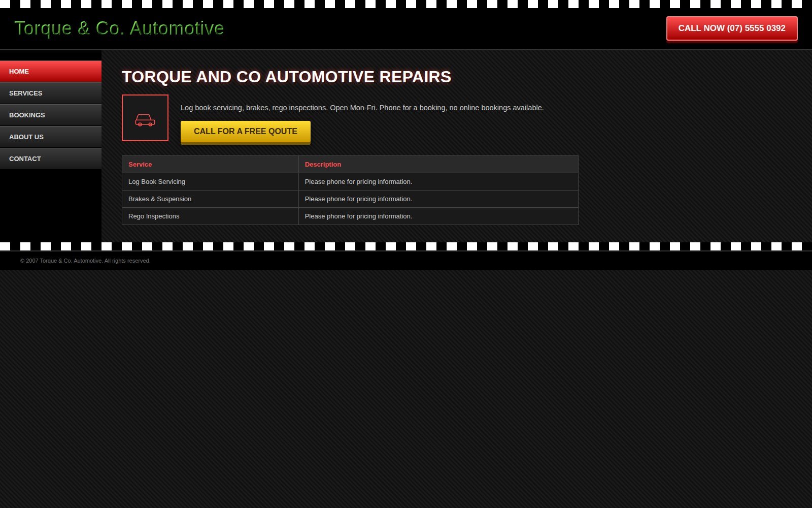Screen dimensions: 812x508
Task: Click the Torque & Co. Automotive logo title
Action: [119, 28]
